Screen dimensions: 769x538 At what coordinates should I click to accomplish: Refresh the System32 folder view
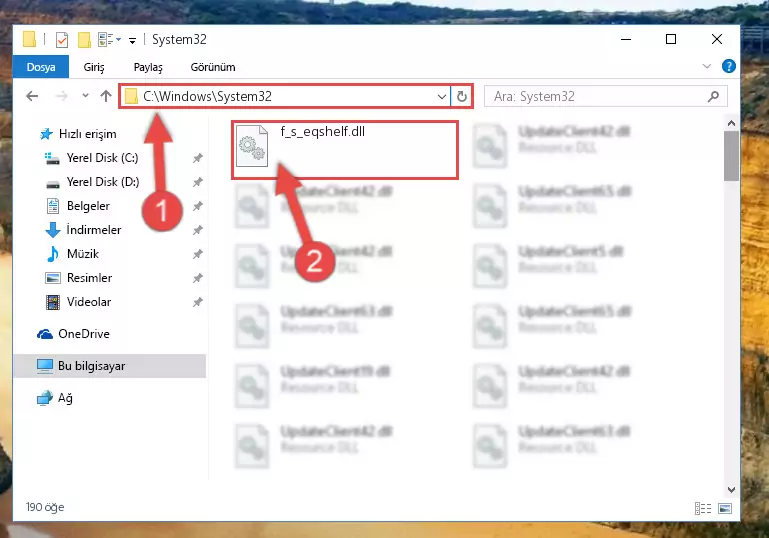461,96
